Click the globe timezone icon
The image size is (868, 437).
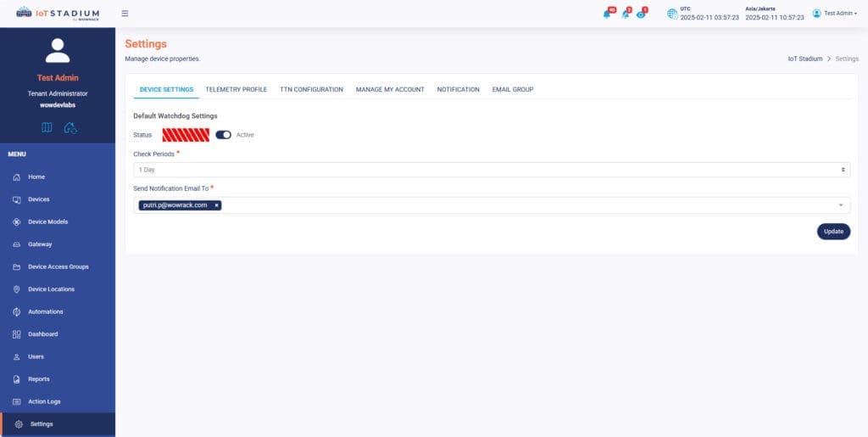672,14
